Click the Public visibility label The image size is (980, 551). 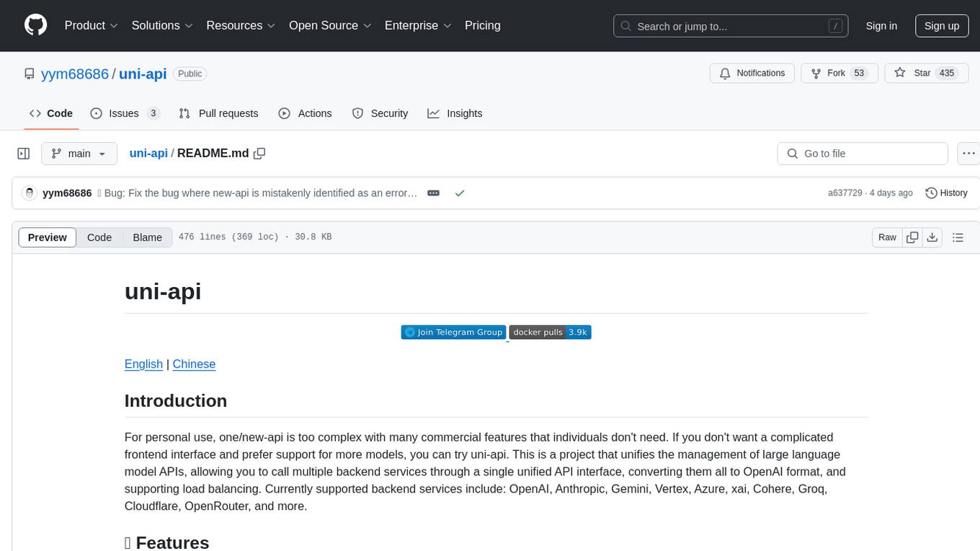click(x=190, y=74)
